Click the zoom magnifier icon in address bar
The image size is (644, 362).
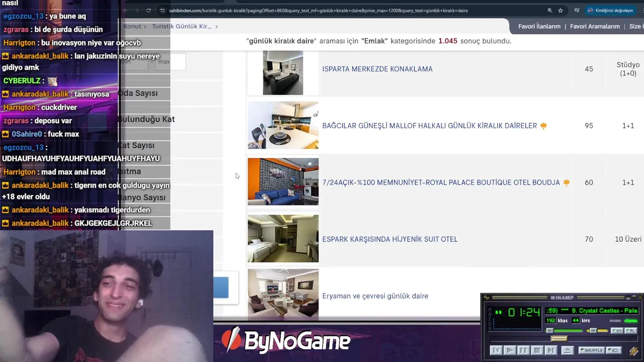(549, 10)
